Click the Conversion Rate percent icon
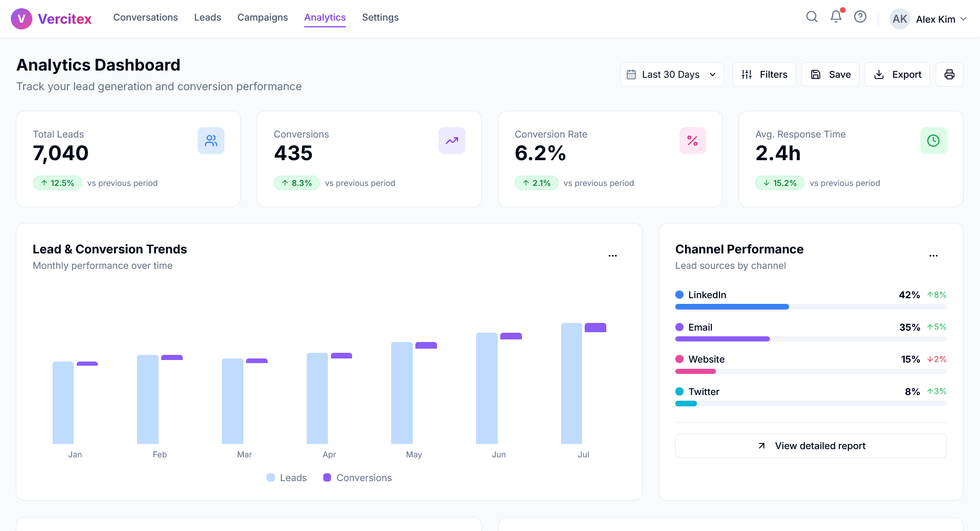Image resolution: width=980 pixels, height=531 pixels. click(x=692, y=140)
